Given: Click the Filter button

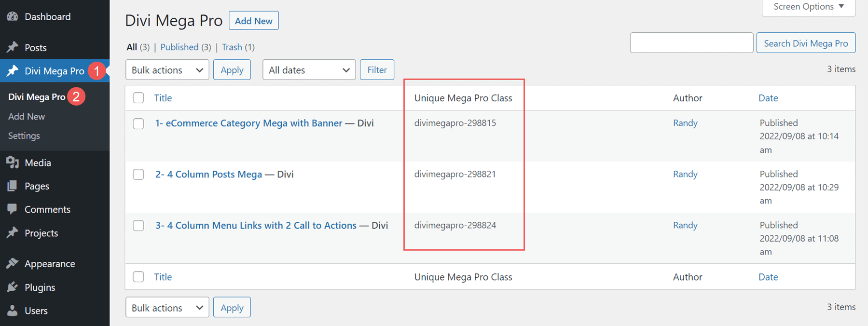Looking at the screenshot, I should click(377, 70).
